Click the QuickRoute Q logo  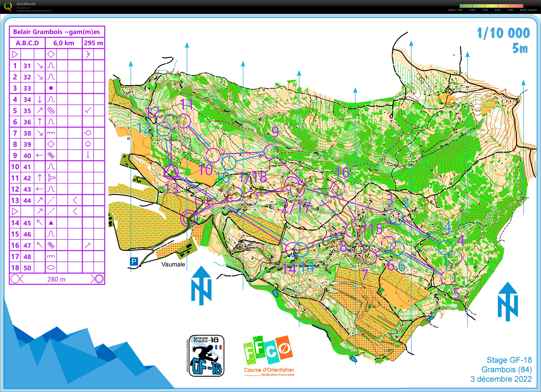(x=8, y=7)
